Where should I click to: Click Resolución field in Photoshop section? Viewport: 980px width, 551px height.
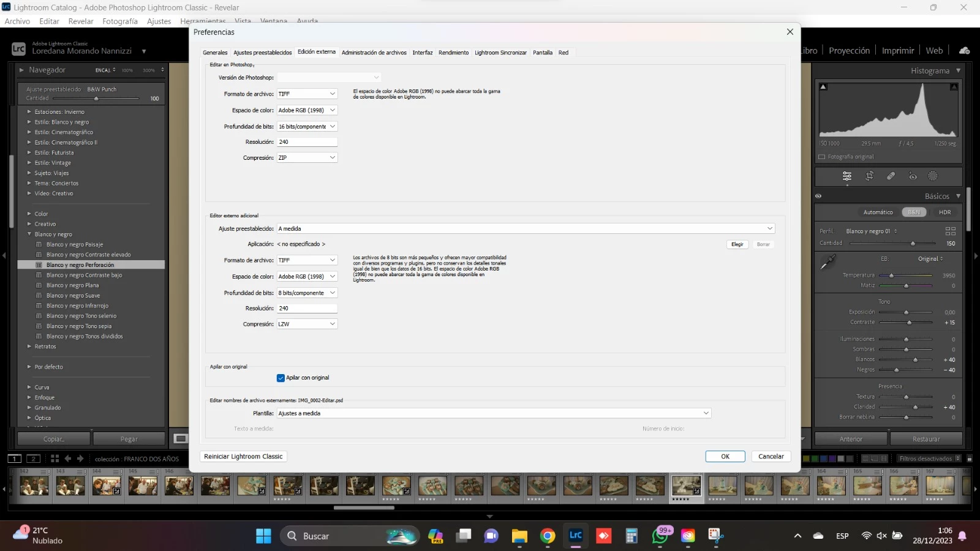(307, 142)
